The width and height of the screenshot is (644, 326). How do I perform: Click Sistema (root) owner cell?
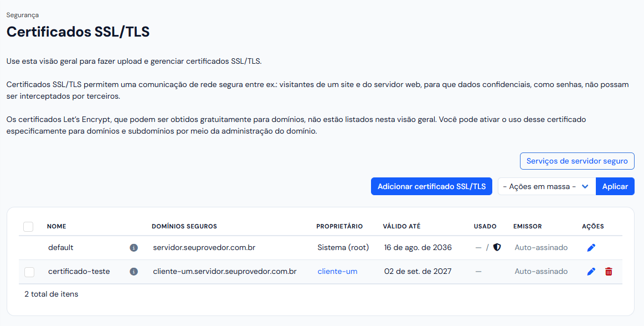pos(343,247)
